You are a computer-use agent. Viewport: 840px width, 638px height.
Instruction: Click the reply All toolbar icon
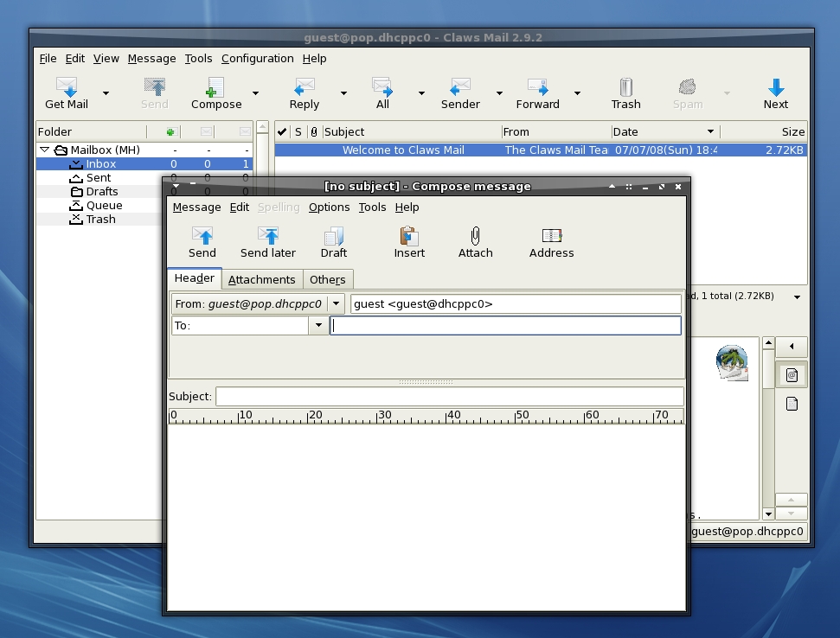pyautogui.click(x=382, y=86)
